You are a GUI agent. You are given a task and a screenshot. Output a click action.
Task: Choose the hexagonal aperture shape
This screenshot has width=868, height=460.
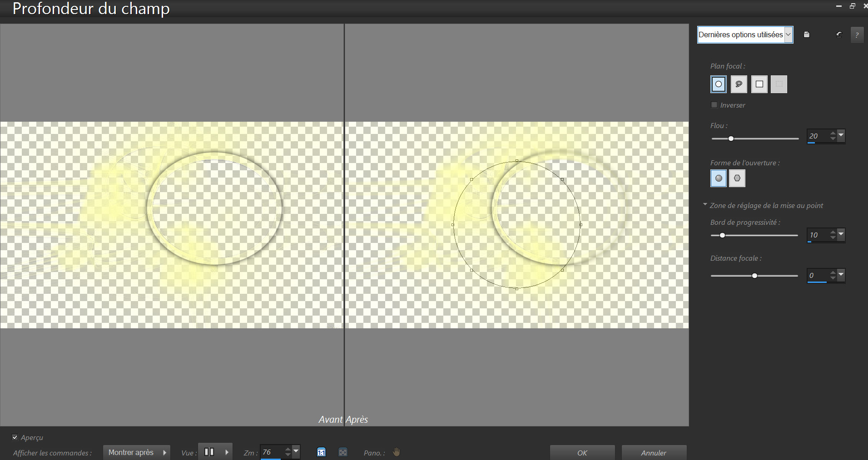pos(737,178)
